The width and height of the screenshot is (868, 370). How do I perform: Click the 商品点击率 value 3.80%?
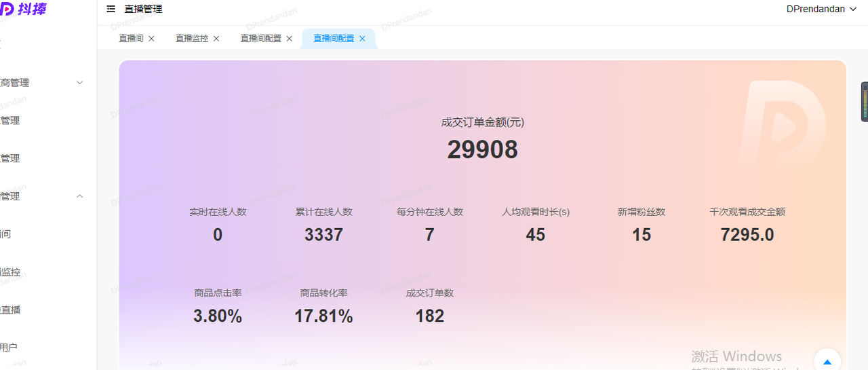218,316
